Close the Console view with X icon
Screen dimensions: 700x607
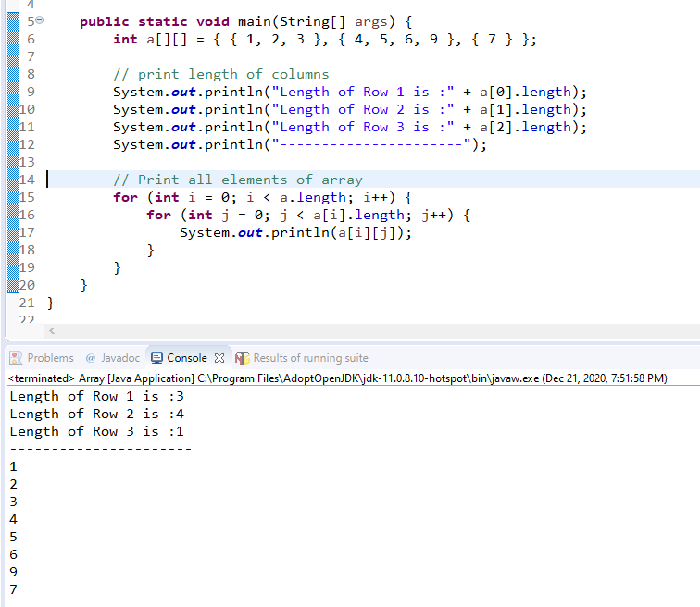(x=219, y=358)
